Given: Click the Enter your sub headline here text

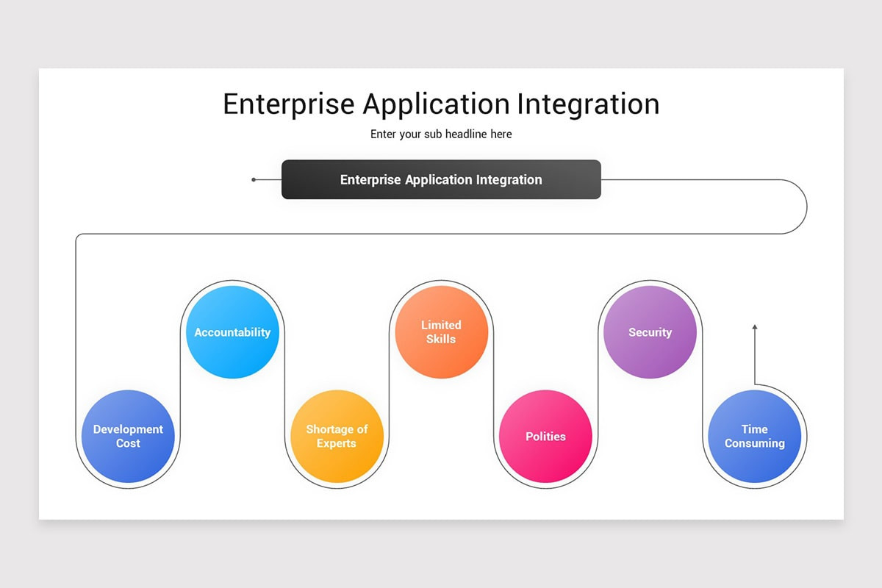Looking at the screenshot, I should (441, 134).
